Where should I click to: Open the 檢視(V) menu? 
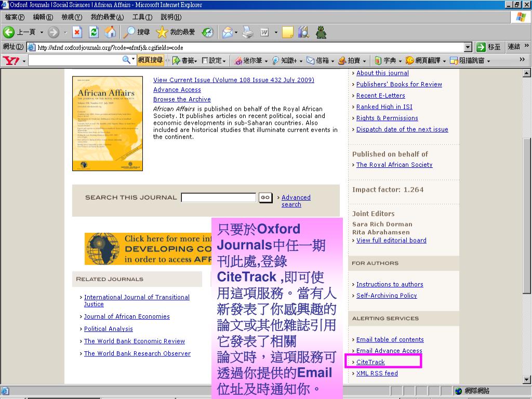(x=72, y=17)
